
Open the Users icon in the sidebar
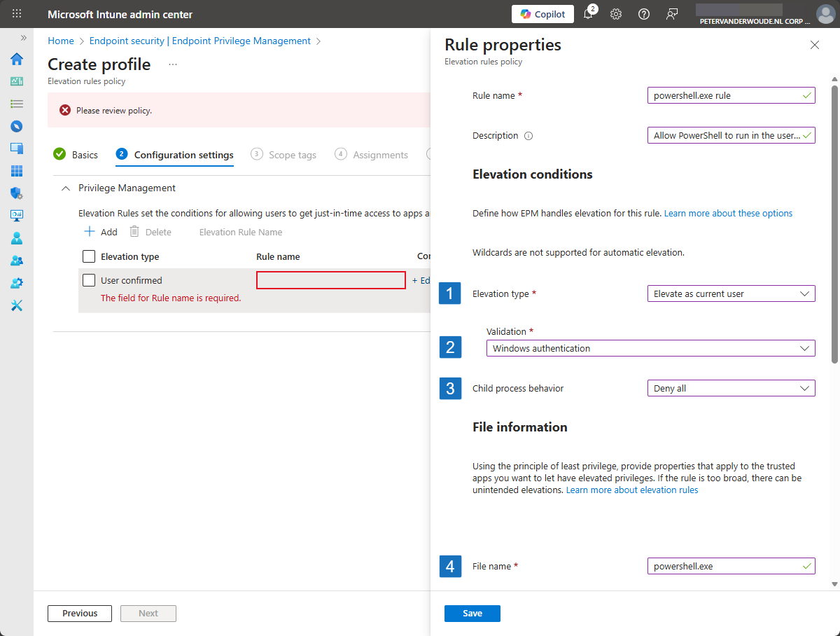pos(17,238)
